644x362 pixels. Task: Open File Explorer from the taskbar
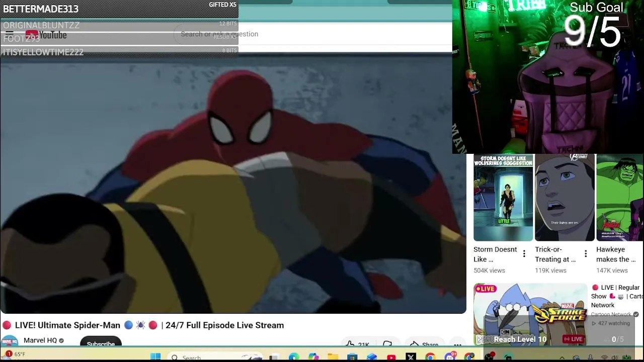(x=333, y=357)
